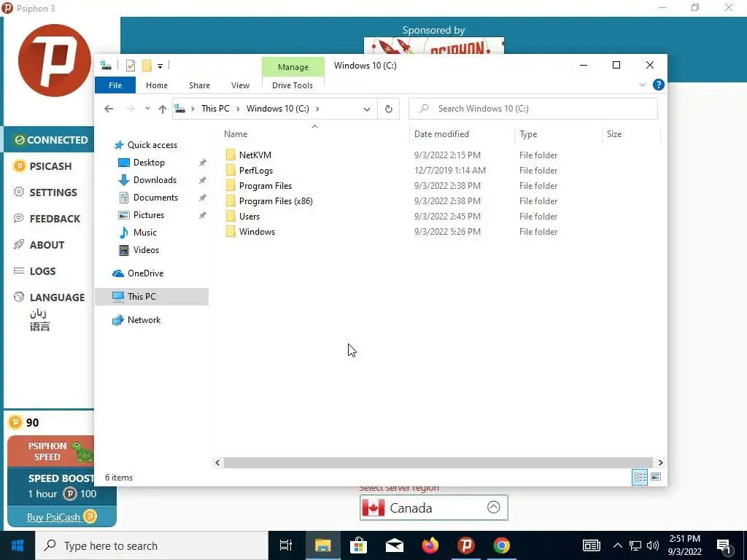Switch to the View ribbon tab
Screen dimensions: 747x560
(240, 85)
